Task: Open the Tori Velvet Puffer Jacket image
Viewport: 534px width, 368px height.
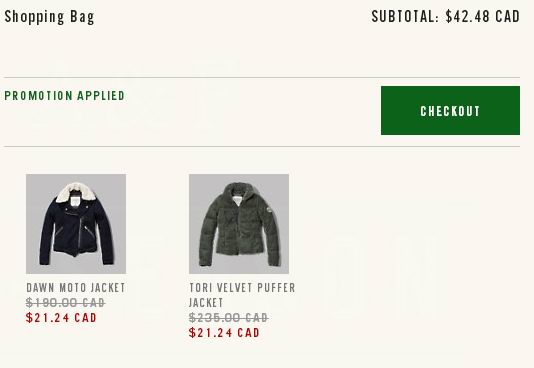Action: point(239,224)
